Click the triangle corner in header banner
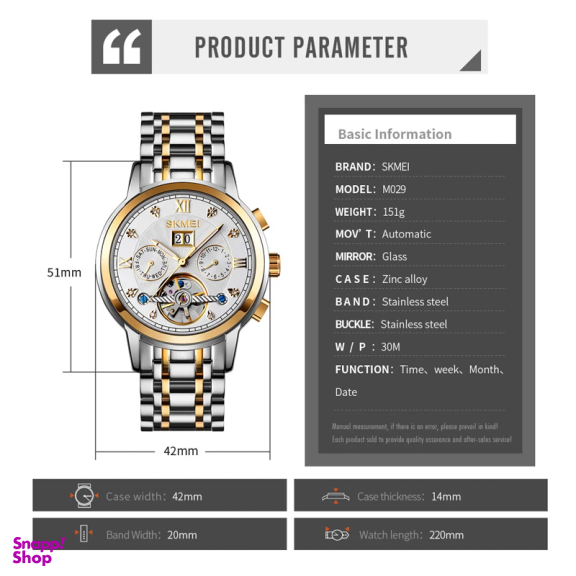This screenshot has width=576, height=576. [471, 61]
